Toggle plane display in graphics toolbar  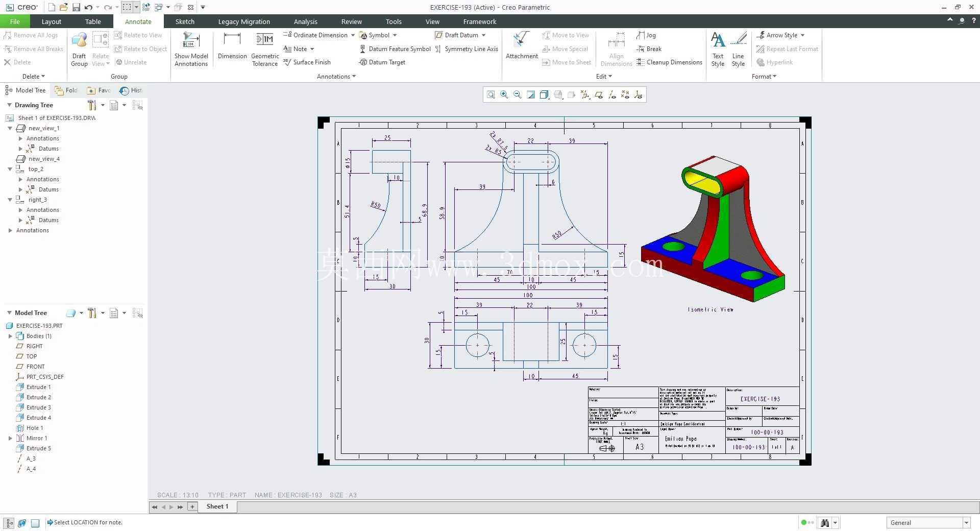[598, 94]
